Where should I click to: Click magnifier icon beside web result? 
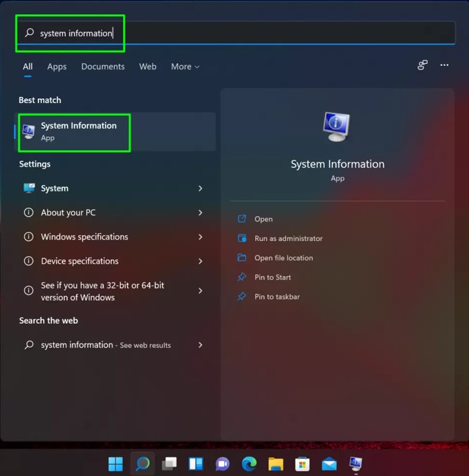[x=29, y=345]
